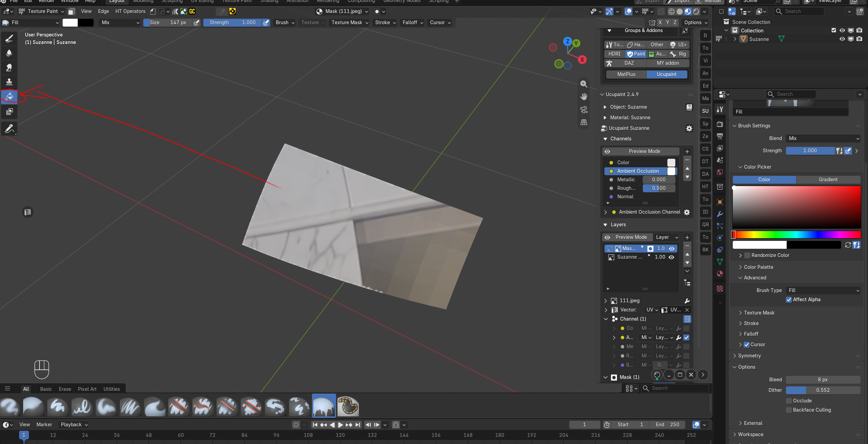Toggle camera view icon in viewport
This screenshot has height=444, width=868.
pos(584,109)
